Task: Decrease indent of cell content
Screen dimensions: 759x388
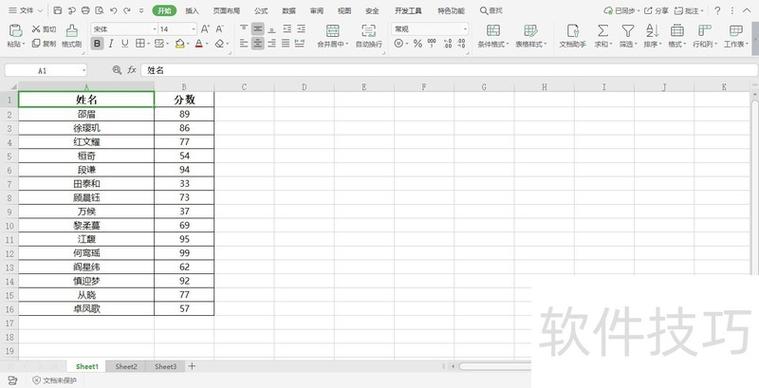Action: click(x=287, y=29)
